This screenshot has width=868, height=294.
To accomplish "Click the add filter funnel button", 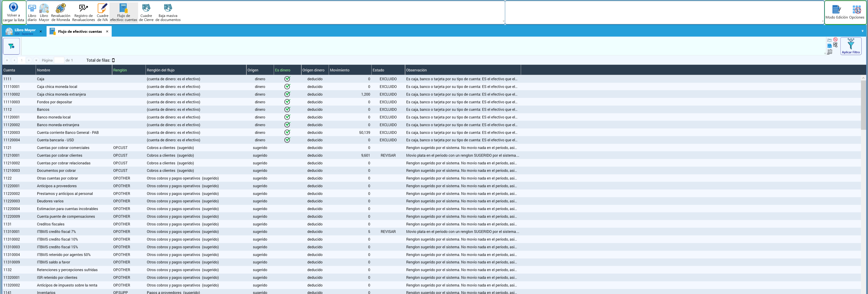I will pyautogui.click(x=12, y=46).
